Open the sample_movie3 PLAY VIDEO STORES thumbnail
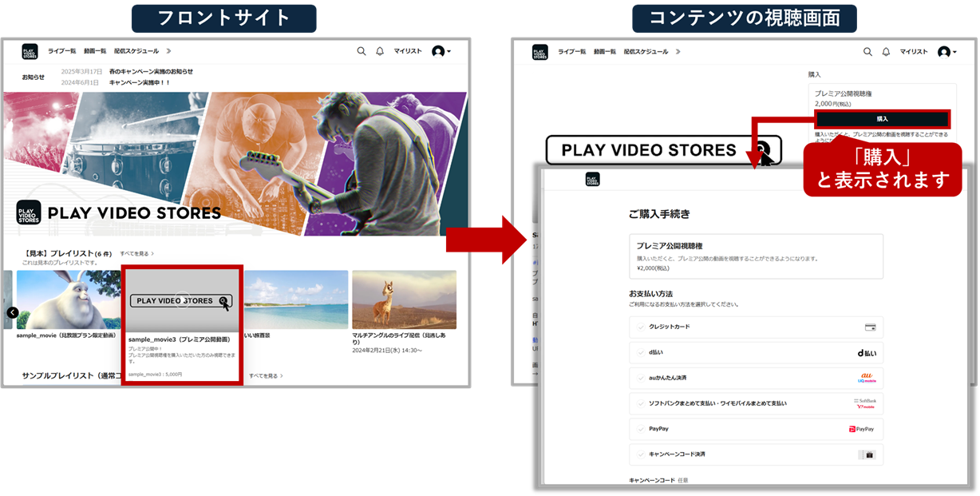Screen dimensions: 980x496 pyautogui.click(x=182, y=300)
